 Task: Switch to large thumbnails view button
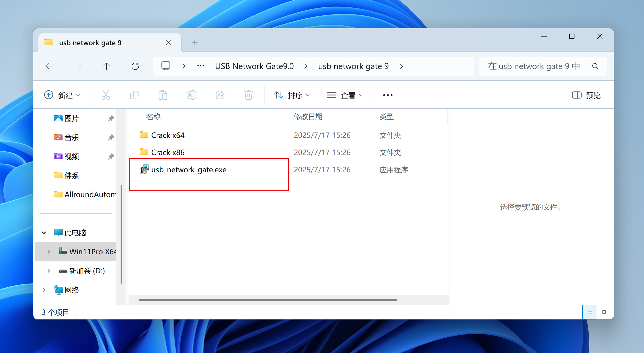604,312
